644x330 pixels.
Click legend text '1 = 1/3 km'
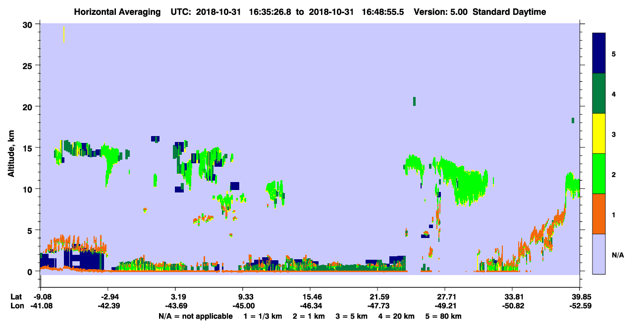click(264, 316)
